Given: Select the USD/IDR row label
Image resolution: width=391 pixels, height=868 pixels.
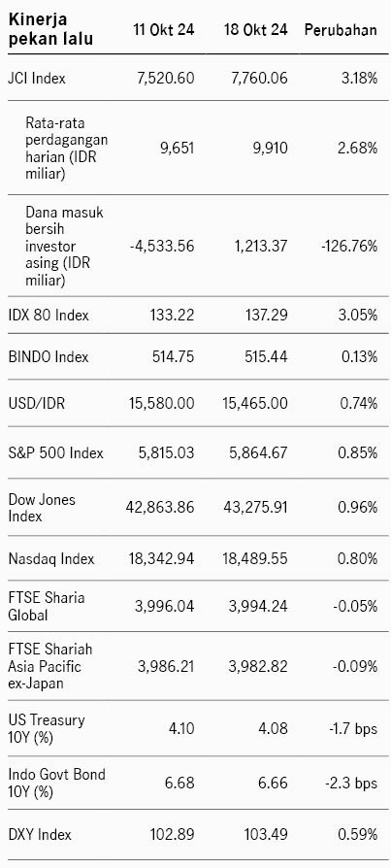Looking at the screenshot, I should tap(36, 403).
